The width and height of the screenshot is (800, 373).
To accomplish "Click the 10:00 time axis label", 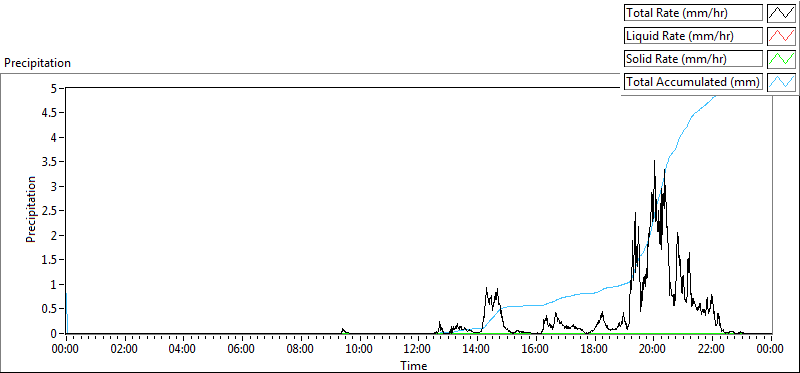I will tap(360, 350).
